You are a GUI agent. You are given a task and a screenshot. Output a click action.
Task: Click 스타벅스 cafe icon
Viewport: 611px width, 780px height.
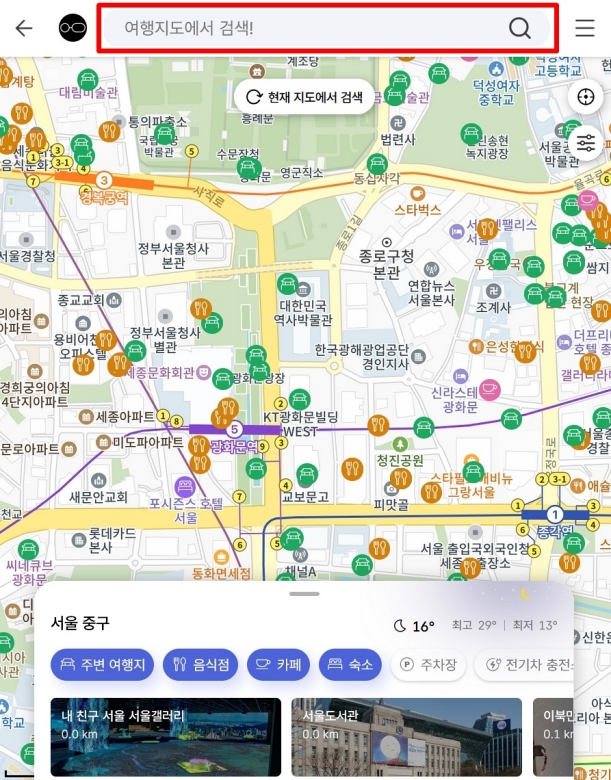(x=417, y=193)
